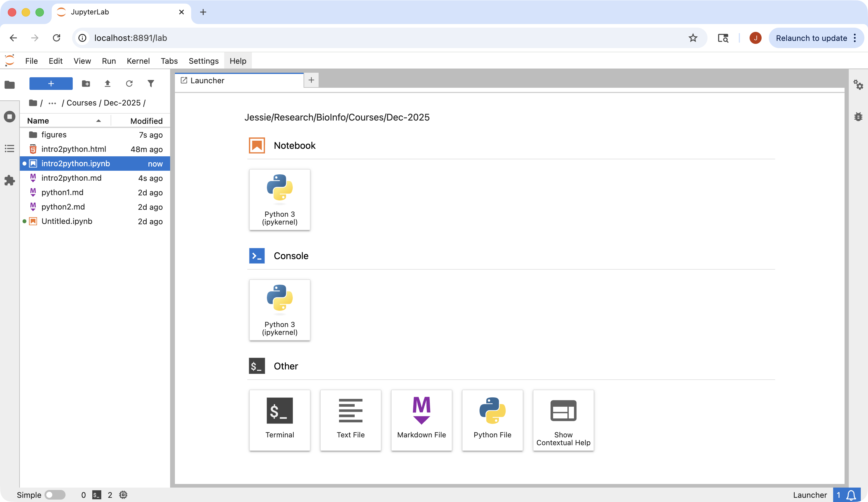The image size is (868, 502).
Task: Click the browser address bar
Action: [x=379, y=38]
